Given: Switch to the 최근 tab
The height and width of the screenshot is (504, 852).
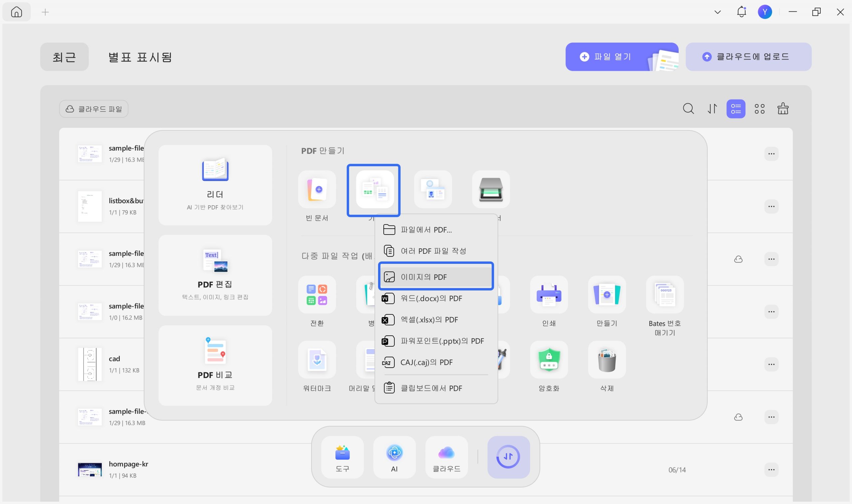Looking at the screenshot, I should coord(64,57).
